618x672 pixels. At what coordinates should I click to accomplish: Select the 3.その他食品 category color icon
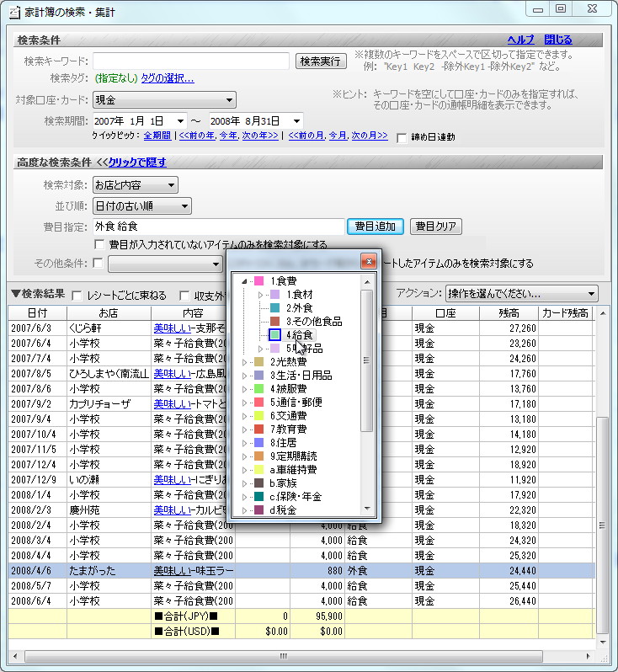click(x=274, y=321)
